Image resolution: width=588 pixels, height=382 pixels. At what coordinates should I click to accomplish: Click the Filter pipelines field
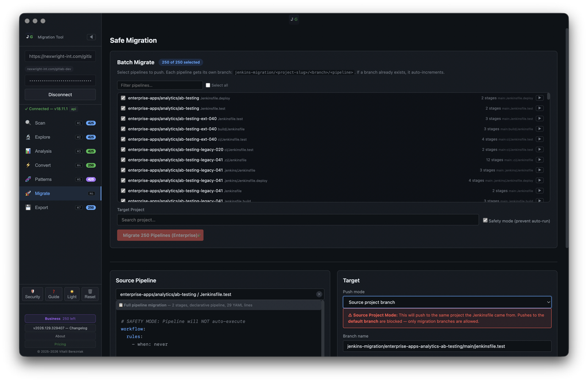[x=160, y=85]
